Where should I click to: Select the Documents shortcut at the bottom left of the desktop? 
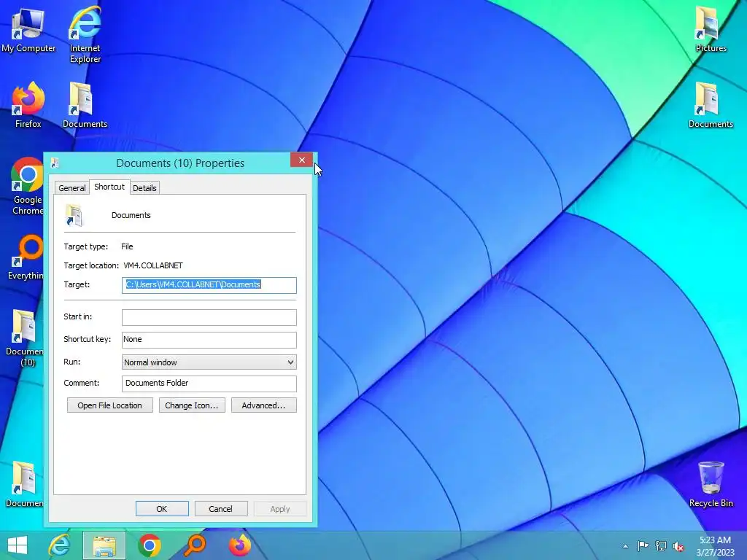[x=24, y=484]
